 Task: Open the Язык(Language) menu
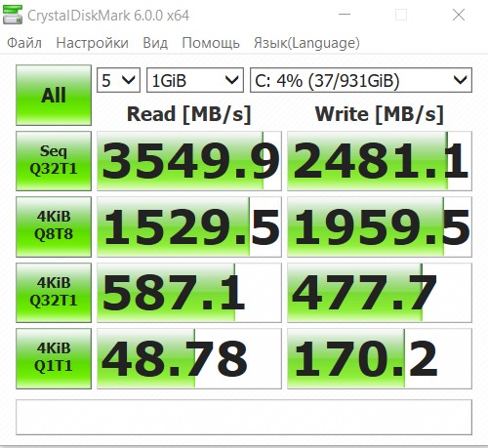306,43
